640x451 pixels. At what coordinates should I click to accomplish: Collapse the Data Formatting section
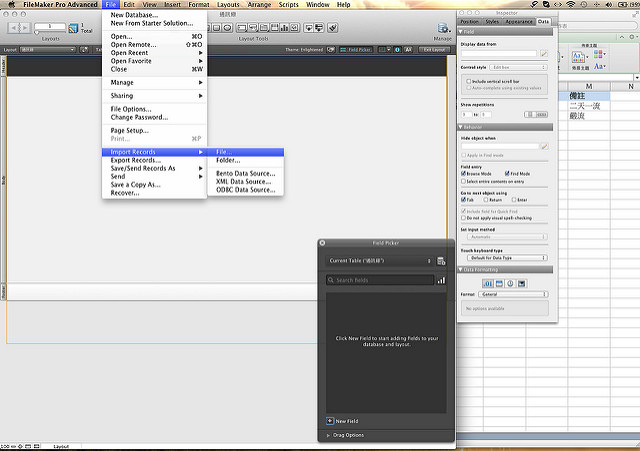coord(461,269)
